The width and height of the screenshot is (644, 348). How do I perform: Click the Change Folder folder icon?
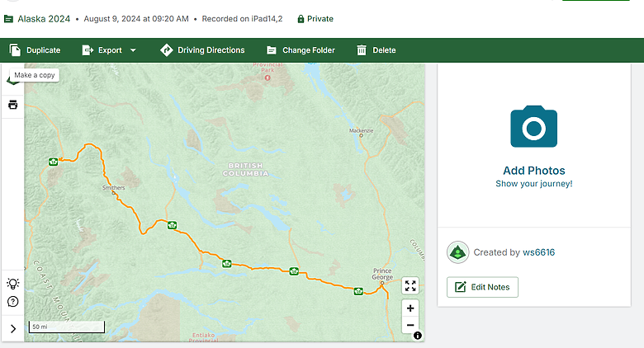pyautogui.click(x=272, y=50)
